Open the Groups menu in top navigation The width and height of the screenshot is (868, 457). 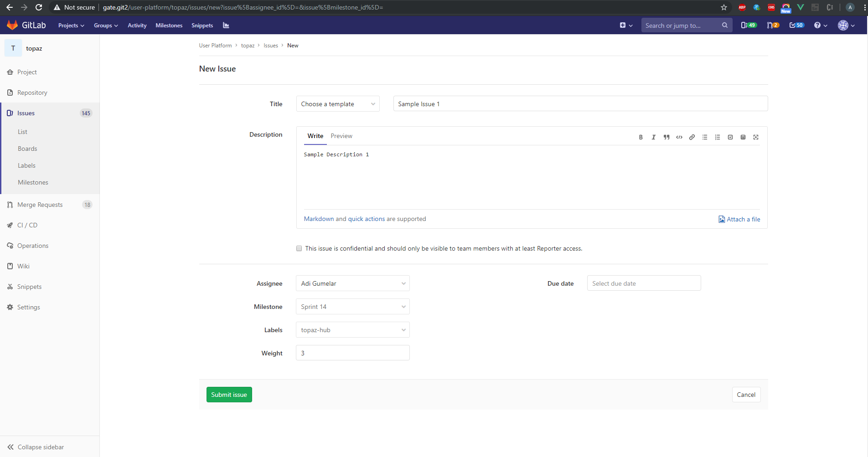(106, 26)
